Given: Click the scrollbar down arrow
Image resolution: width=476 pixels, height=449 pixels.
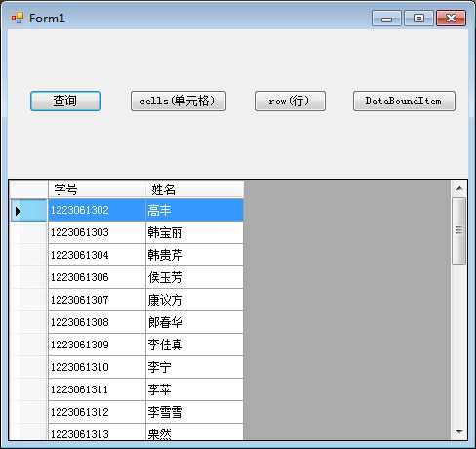Looking at the screenshot, I should pos(459,432).
